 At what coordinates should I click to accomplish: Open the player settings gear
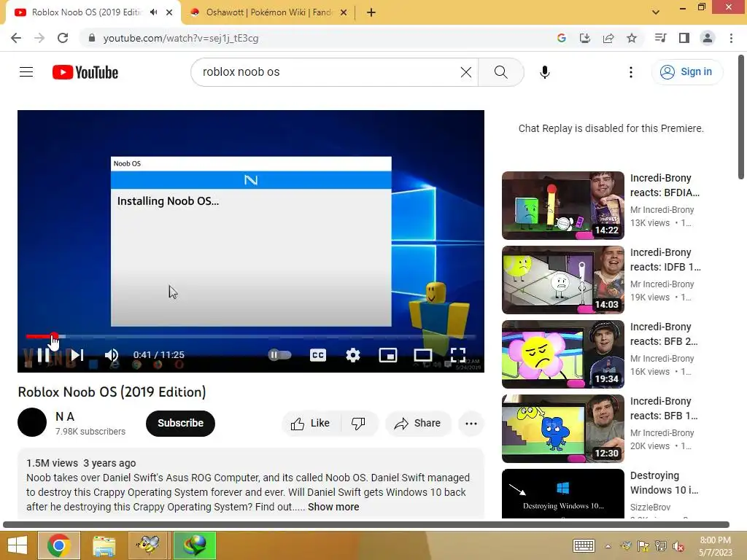click(x=352, y=355)
